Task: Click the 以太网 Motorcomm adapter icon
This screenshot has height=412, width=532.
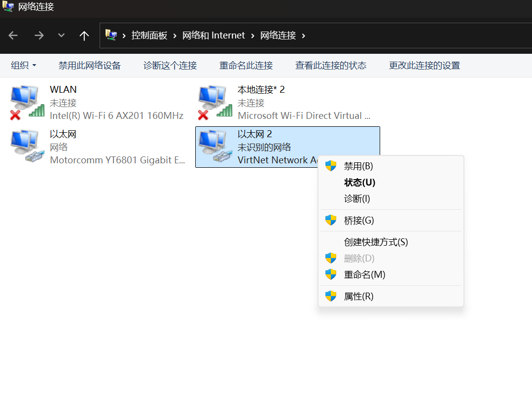Action: (x=27, y=147)
